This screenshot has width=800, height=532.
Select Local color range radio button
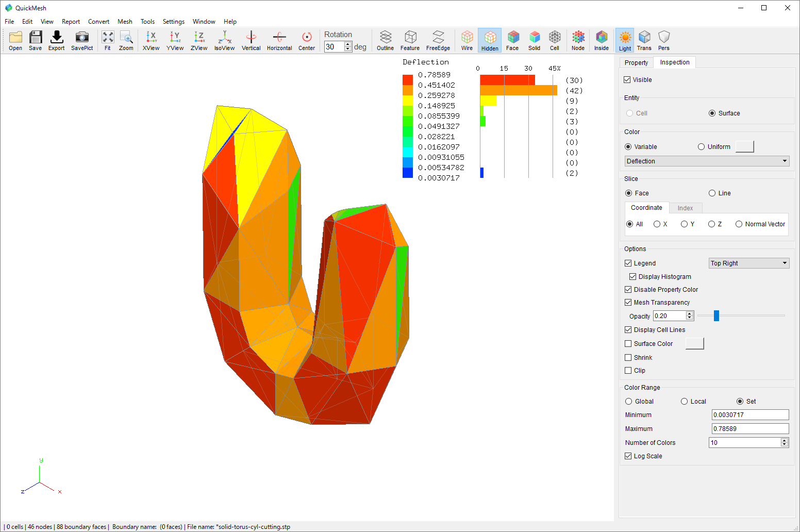(x=684, y=402)
